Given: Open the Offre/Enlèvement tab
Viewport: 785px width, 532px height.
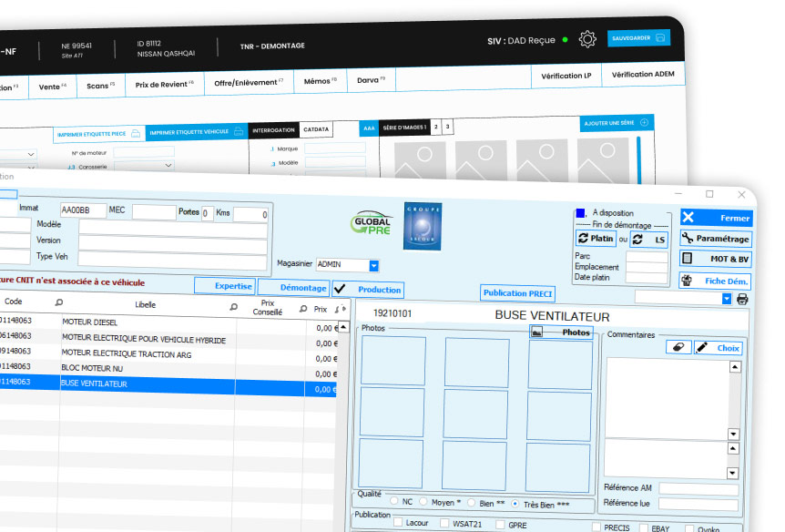Looking at the screenshot, I should [x=249, y=82].
